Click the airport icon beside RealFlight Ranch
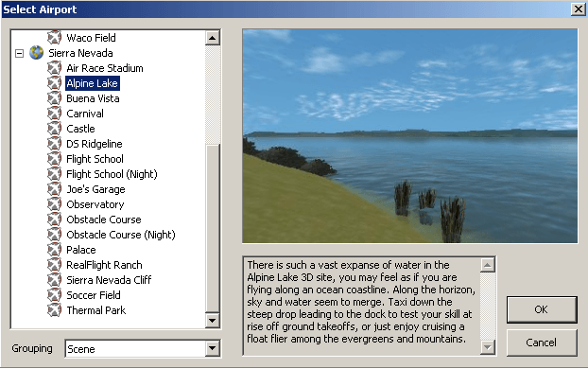Image resolution: width=588 pixels, height=369 pixels. [55, 265]
